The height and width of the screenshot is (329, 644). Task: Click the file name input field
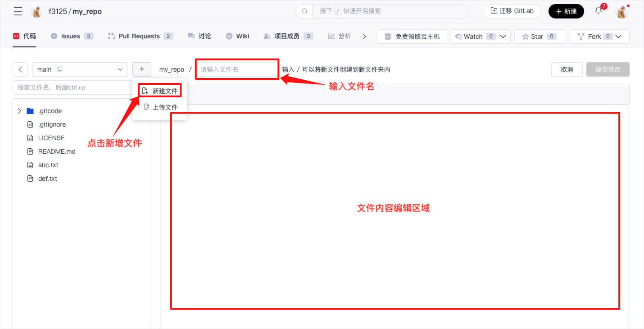(x=237, y=69)
